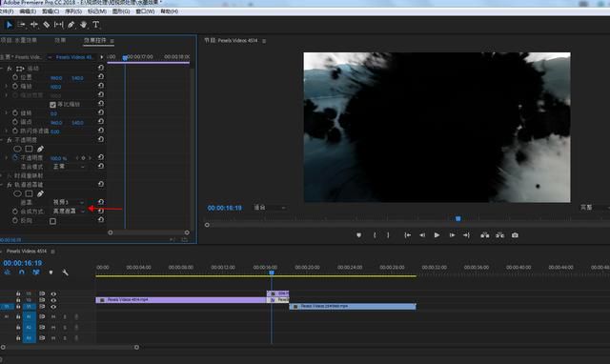This screenshot has width=610, height=364.
Task: Create ellipse mask under Opacity effect
Action: (17, 149)
